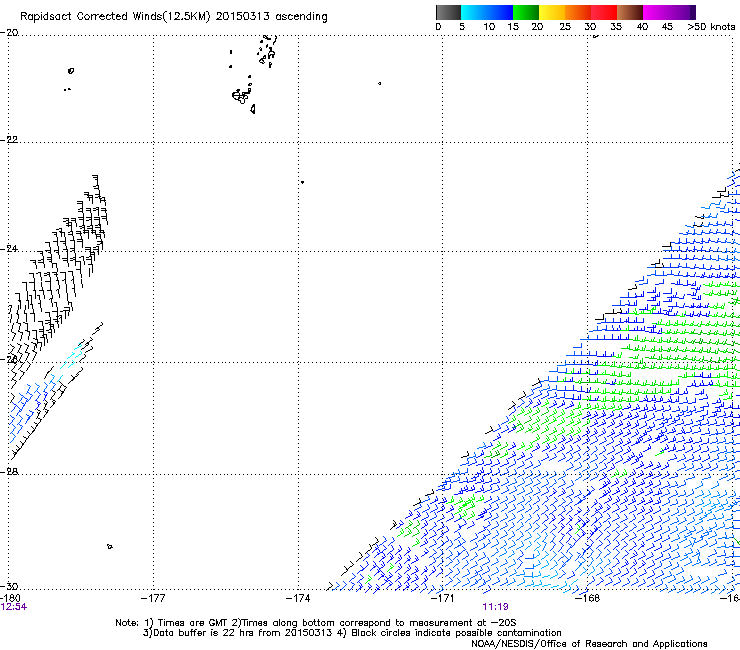Click the 'Times are GMT' note line
Viewport: 740px width, 650px height.
[316, 623]
